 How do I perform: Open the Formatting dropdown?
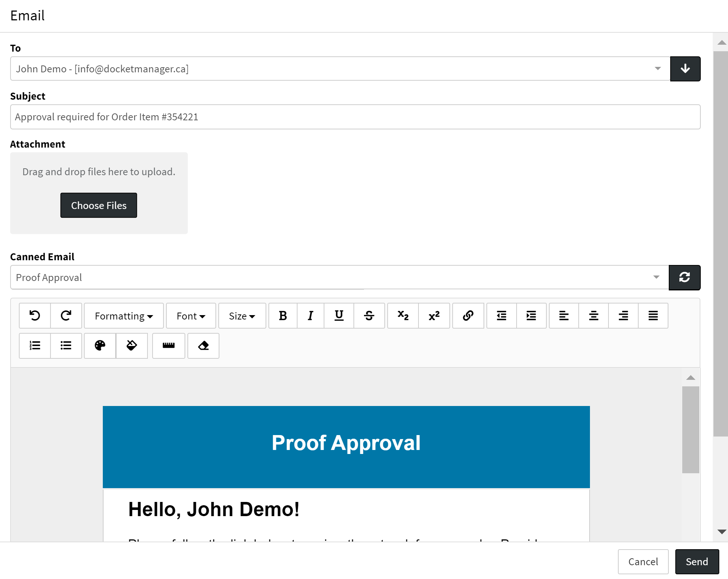pos(124,316)
